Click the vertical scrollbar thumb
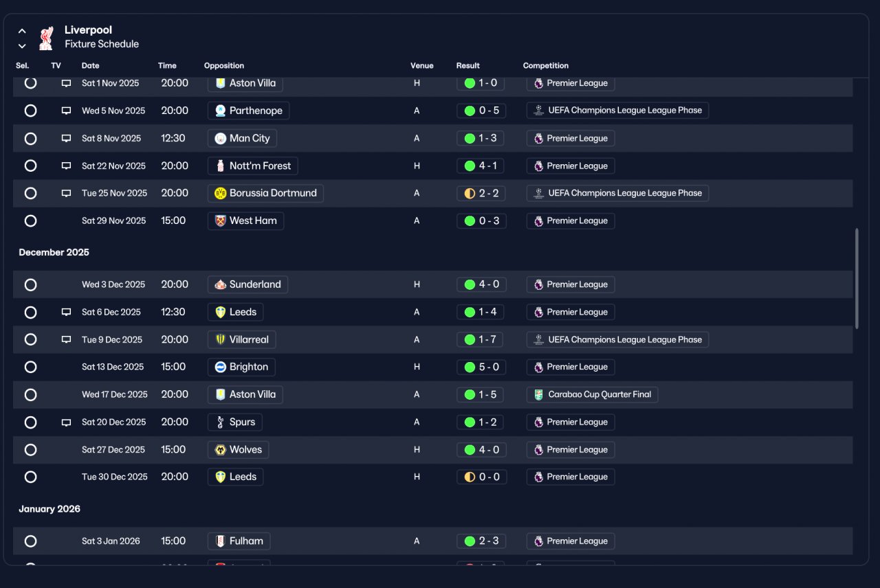Viewport: 880px width, 588px height. pyautogui.click(x=857, y=279)
